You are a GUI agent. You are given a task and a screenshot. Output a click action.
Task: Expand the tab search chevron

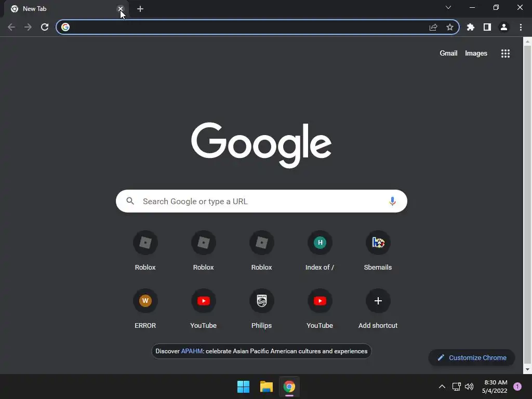pos(448,7)
